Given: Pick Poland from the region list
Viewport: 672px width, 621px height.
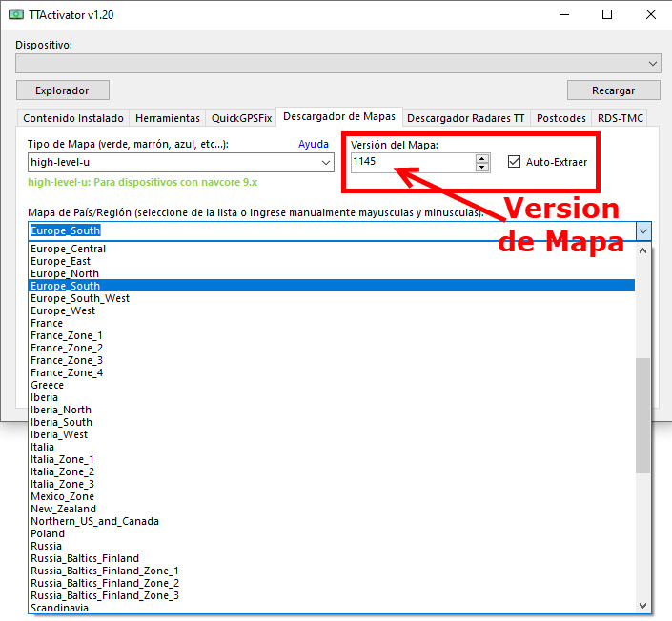Looking at the screenshot, I should 332,533.
